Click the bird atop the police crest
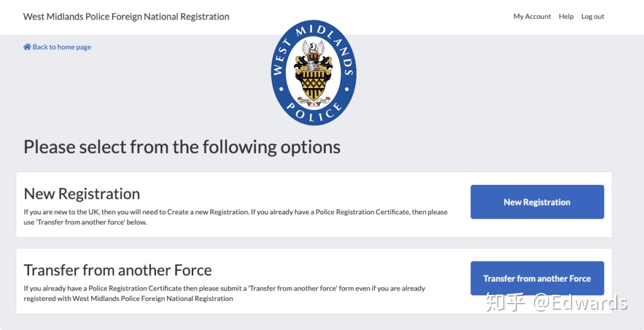The height and width of the screenshot is (330, 644). [x=313, y=48]
